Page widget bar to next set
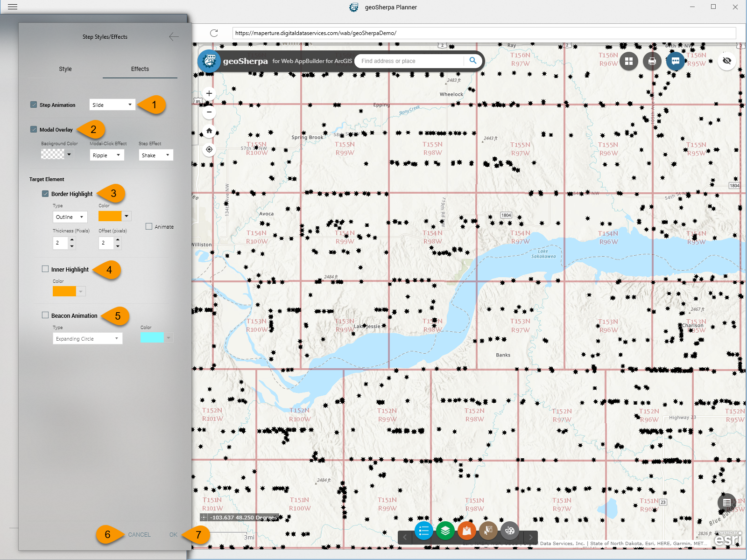This screenshot has width=747, height=560. tap(531, 537)
